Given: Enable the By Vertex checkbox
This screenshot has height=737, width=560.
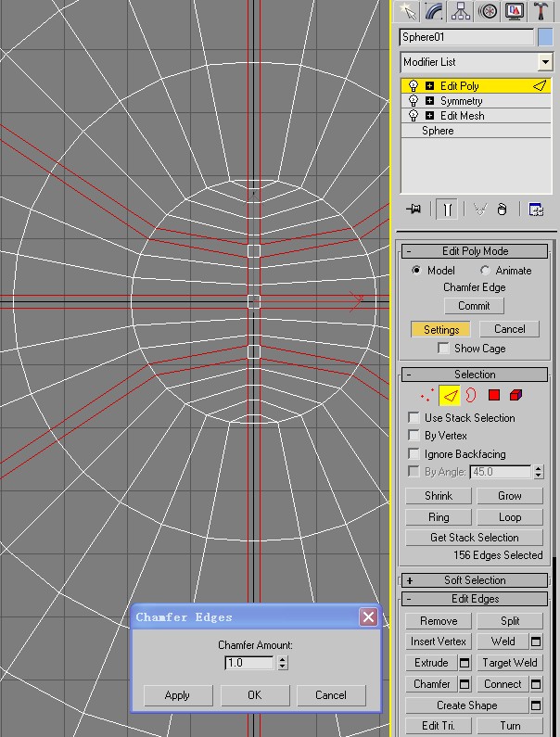Looking at the screenshot, I should click(414, 436).
